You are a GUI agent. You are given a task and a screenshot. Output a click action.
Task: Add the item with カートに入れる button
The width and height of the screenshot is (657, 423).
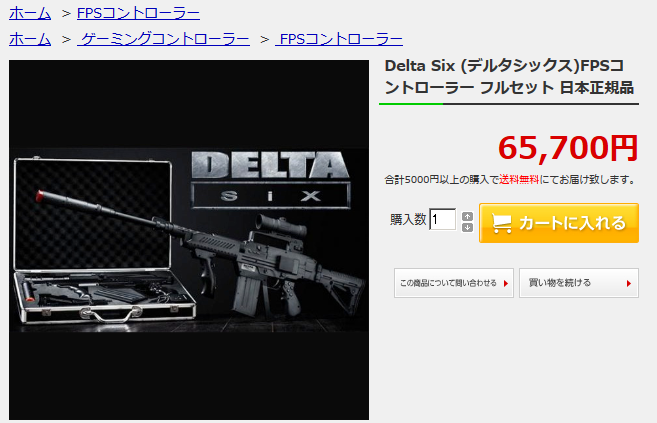pos(559,223)
